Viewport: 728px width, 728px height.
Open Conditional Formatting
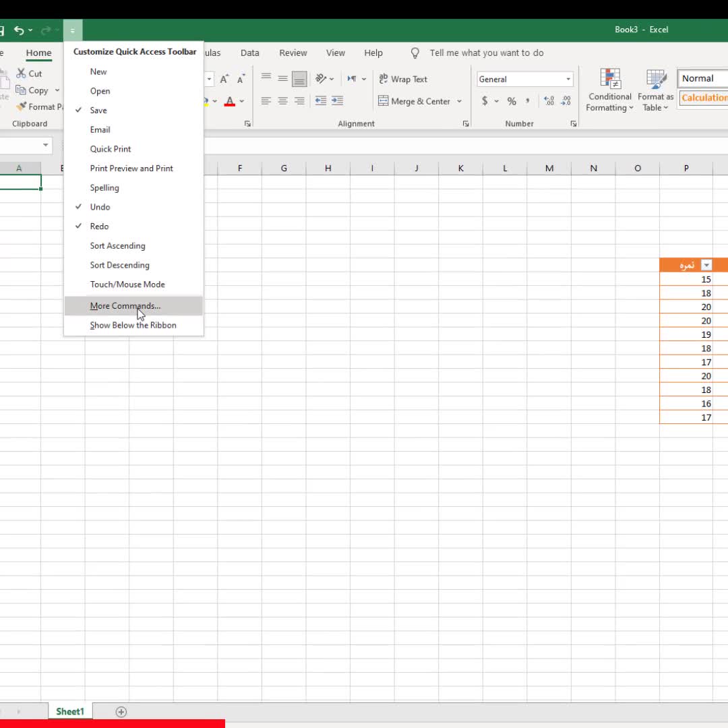tap(609, 90)
